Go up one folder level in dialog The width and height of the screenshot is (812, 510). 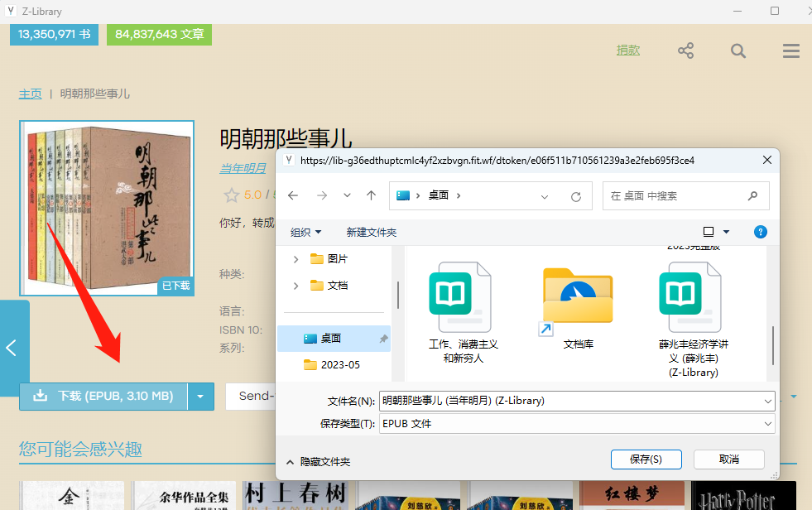pyautogui.click(x=372, y=195)
